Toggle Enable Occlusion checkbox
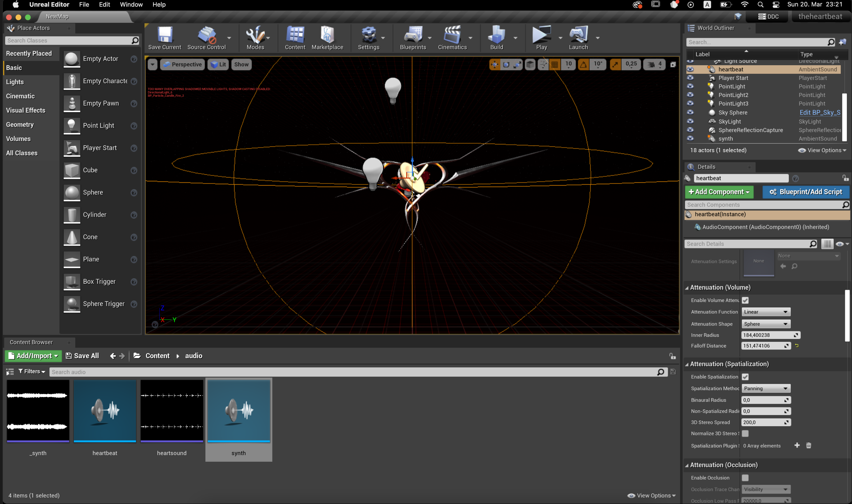852x504 pixels. coord(745,478)
